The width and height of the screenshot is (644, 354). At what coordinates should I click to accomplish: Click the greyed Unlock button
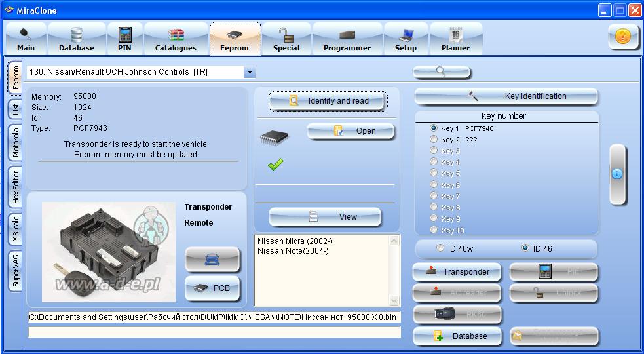tap(554, 293)
